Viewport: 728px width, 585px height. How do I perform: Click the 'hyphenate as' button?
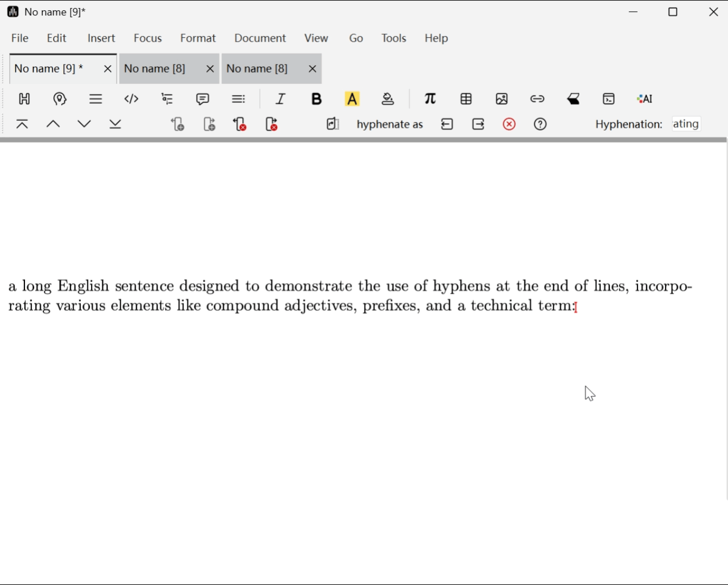[x=389, y=125]
